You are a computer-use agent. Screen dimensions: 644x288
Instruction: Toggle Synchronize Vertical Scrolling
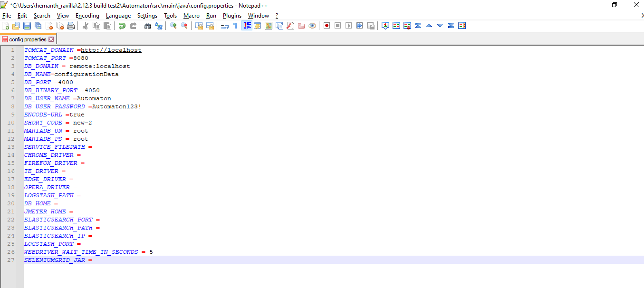[x=199, y=26]
